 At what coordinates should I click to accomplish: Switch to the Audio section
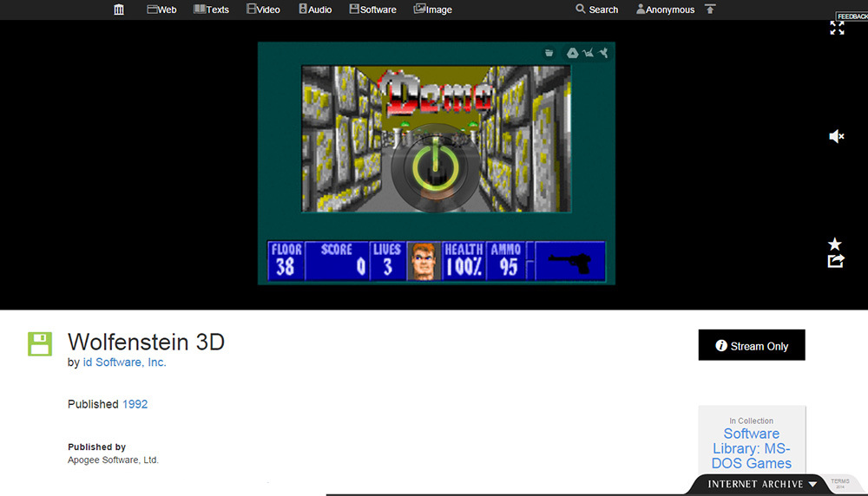point(315,10)
